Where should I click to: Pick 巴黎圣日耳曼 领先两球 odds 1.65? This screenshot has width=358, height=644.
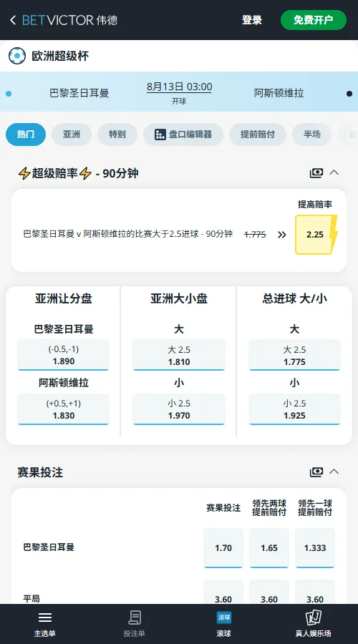269,548
